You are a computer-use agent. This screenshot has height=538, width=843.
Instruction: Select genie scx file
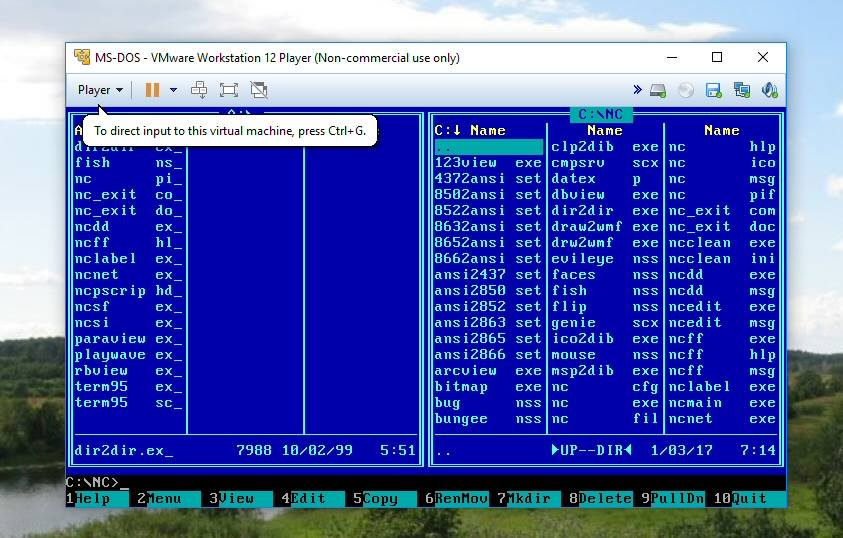click(605, 322)
